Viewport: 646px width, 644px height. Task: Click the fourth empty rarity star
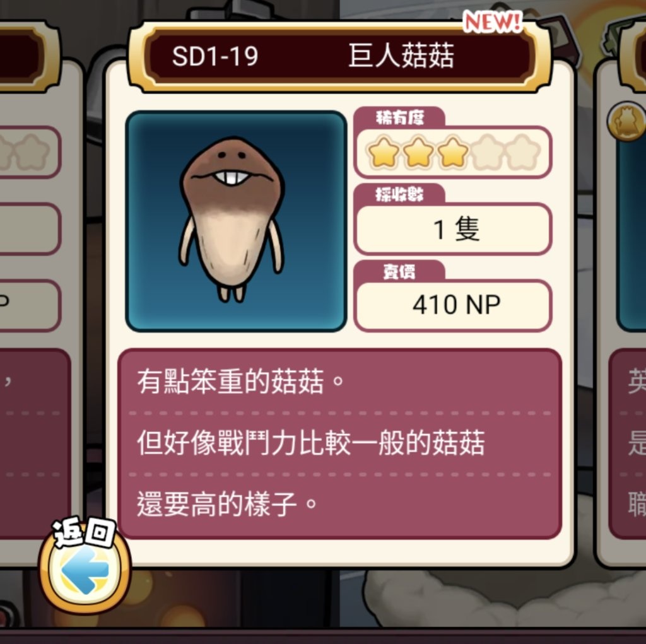pyautogui.click(x=488, y=153)
